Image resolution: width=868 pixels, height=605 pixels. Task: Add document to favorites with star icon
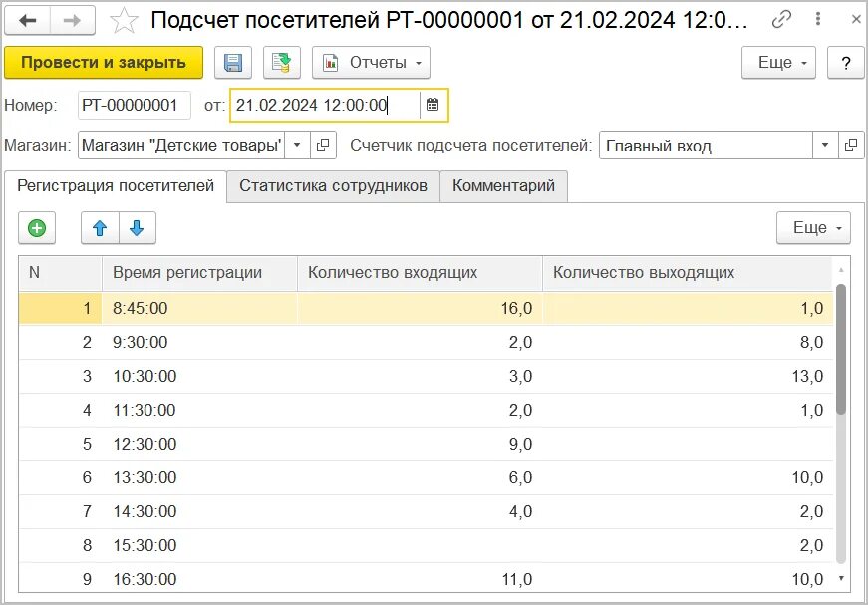click(x=124, y=21)
